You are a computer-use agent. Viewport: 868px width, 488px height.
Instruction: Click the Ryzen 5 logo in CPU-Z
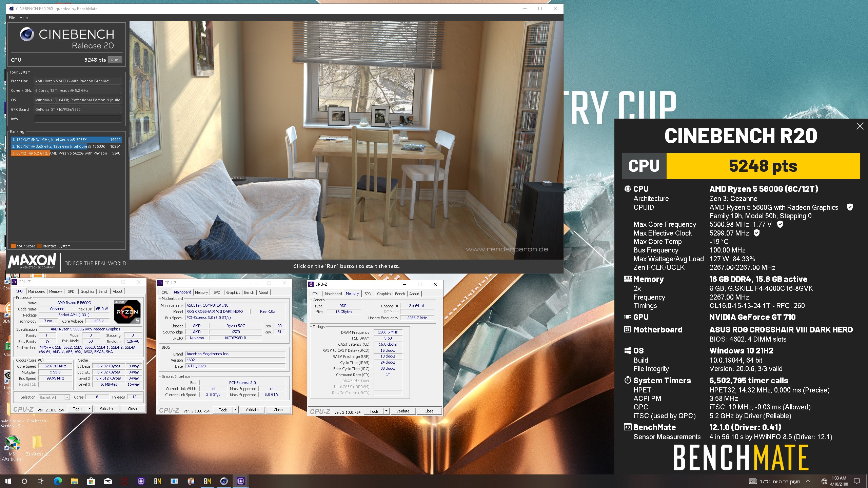(x=127, y=311)
